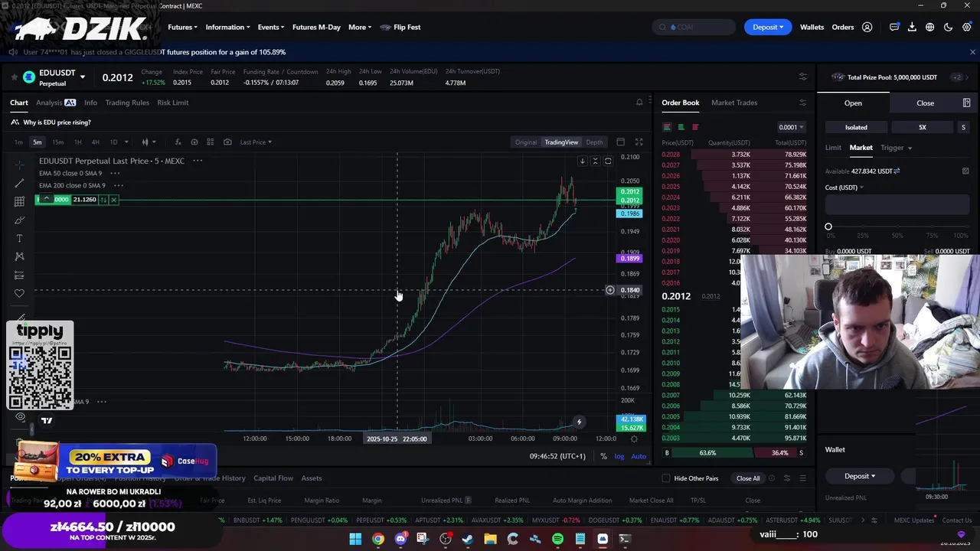Click the order size slider handle

click(828, 227)
